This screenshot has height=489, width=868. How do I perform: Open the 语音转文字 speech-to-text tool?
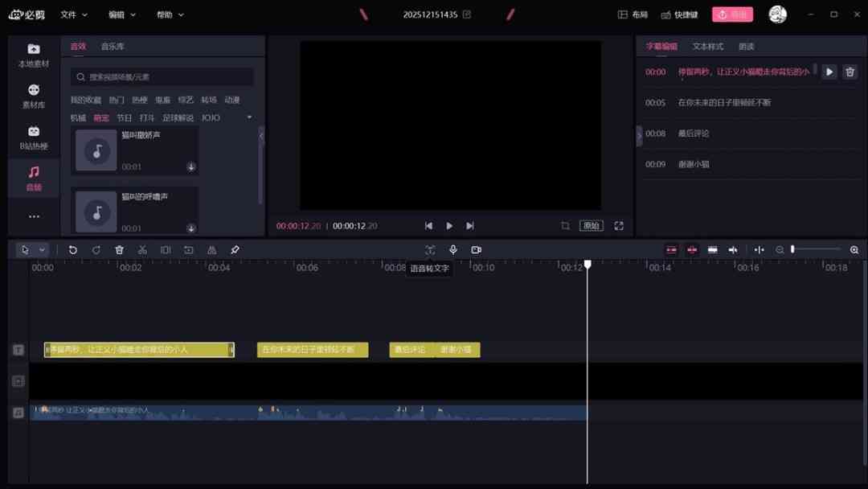pyautogui.click(x=430, y=249)
